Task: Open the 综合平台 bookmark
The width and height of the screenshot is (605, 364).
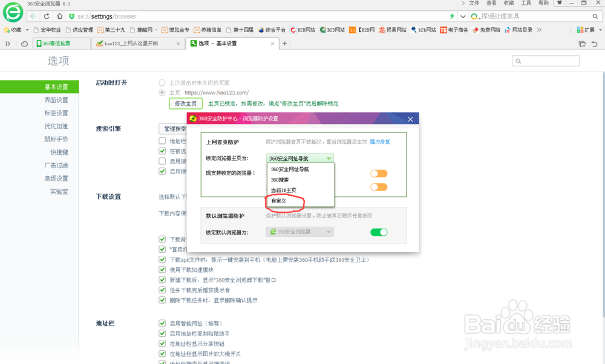Action: point(272,30)
